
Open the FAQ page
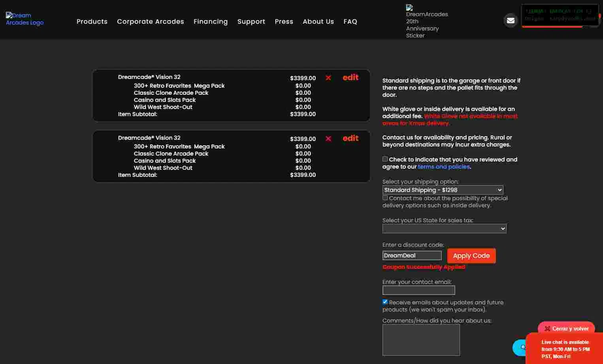[350, 21]
